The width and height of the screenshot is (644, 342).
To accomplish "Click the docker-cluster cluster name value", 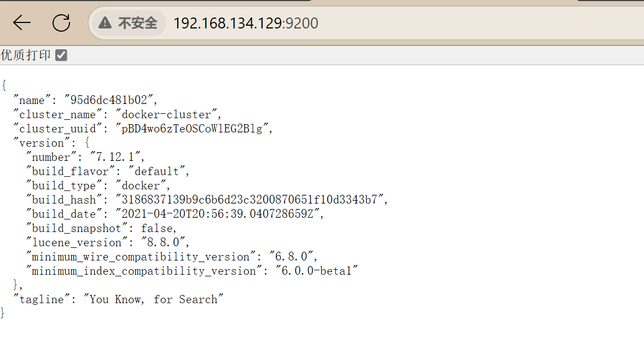I will click(x=166, y=114).
